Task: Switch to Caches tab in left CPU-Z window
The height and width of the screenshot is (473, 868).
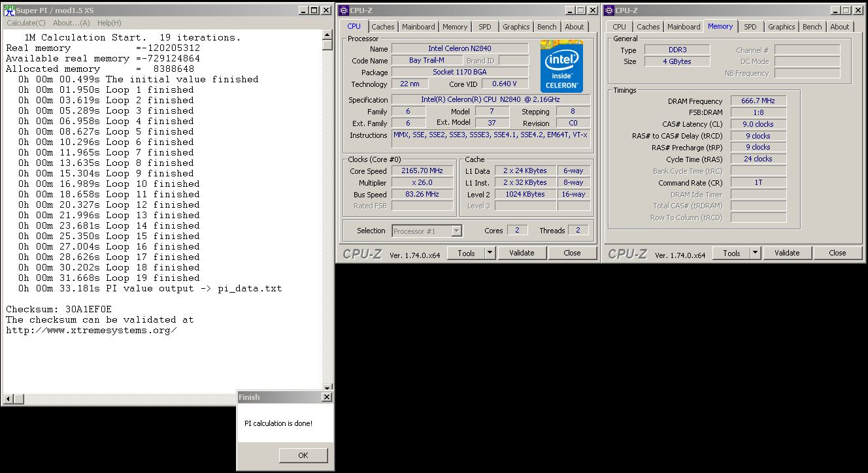Action: 383,27
